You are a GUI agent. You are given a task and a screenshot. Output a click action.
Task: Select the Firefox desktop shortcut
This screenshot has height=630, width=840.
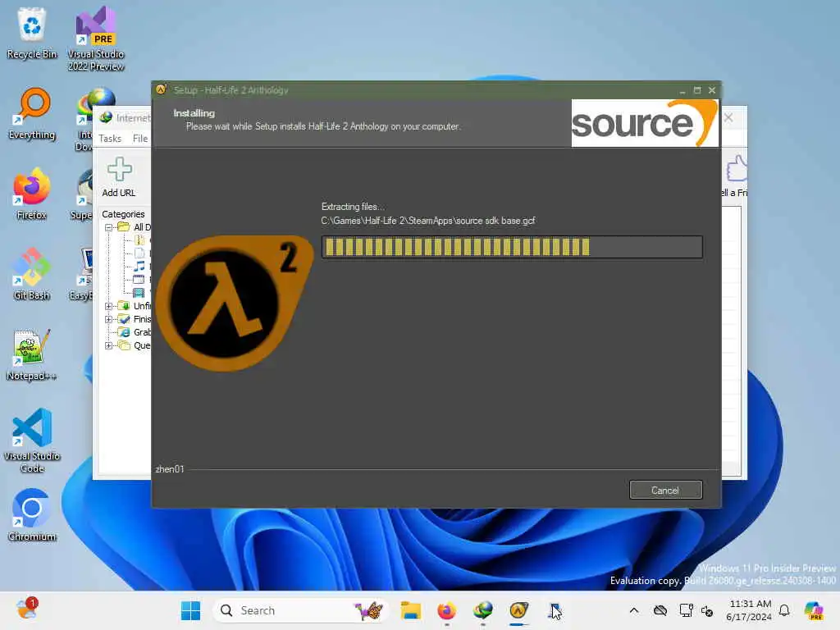(x=32, y=194)
